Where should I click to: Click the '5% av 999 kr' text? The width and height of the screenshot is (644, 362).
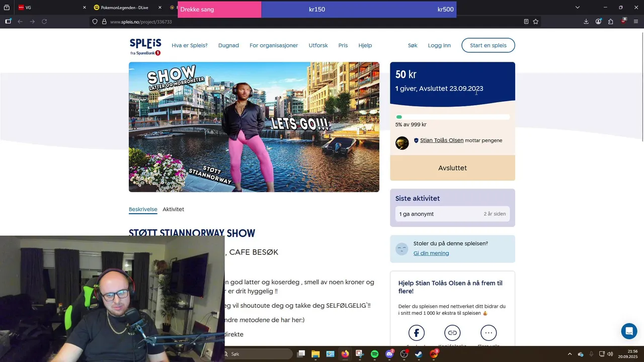pos(411,125)
